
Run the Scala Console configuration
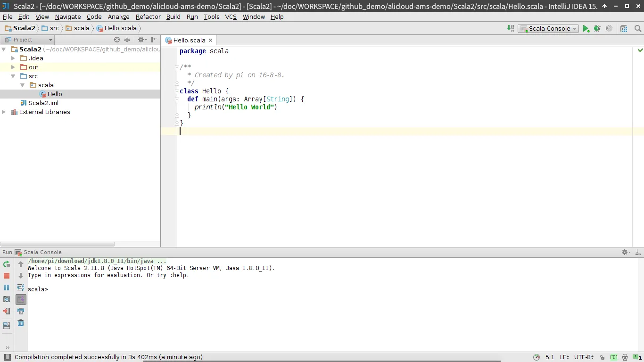click(x=586, y=28)
